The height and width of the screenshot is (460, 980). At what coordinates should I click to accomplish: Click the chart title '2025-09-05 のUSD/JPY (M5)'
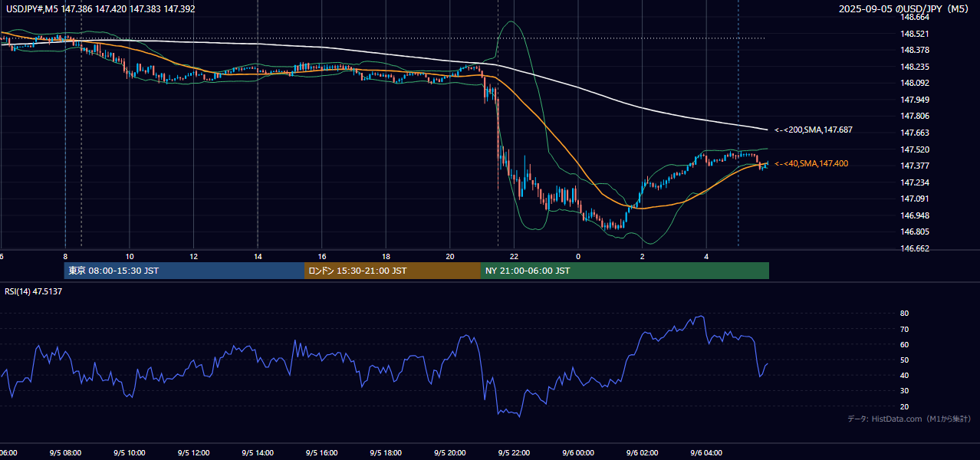pos(905,9)
